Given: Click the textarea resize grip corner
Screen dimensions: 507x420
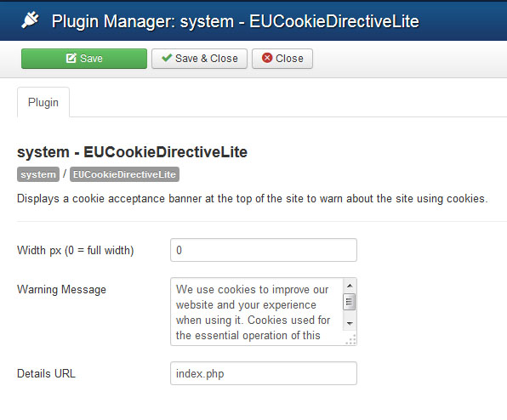Looking at the screenshot, I should [351, 340].
